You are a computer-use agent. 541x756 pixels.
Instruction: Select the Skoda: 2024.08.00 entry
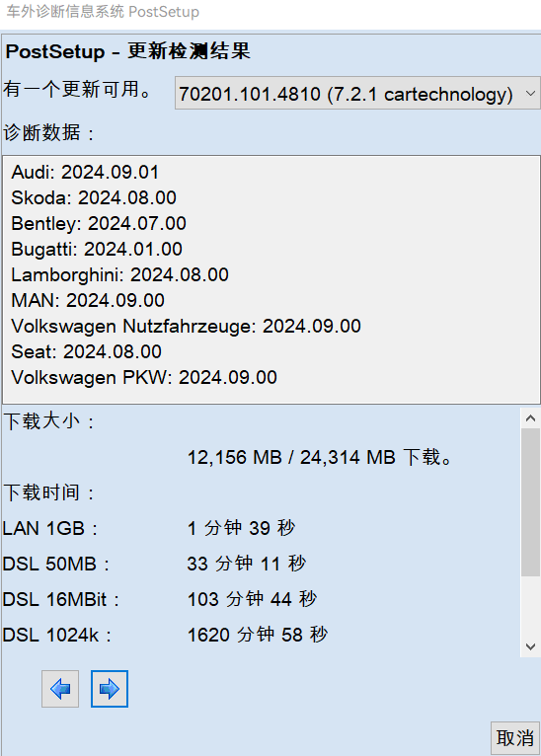click(x=94, y=198)
